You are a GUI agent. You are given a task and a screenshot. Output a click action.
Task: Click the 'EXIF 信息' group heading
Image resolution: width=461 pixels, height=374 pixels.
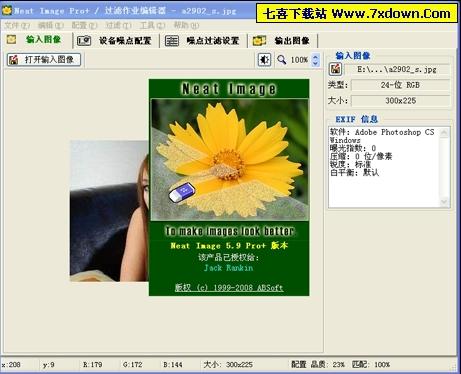coord(356,119)
